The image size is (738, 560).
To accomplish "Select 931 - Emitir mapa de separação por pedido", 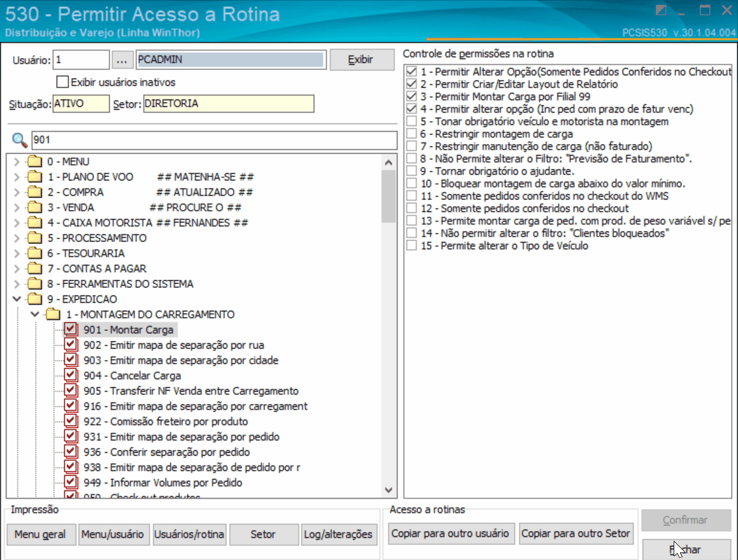I will pos(182,436).
